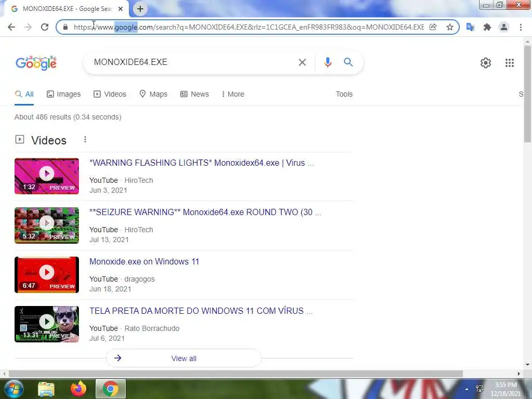The width and height of the screenshot is (532, 399).
Task: Show hidden system tray icons
Action: [467, 389]
